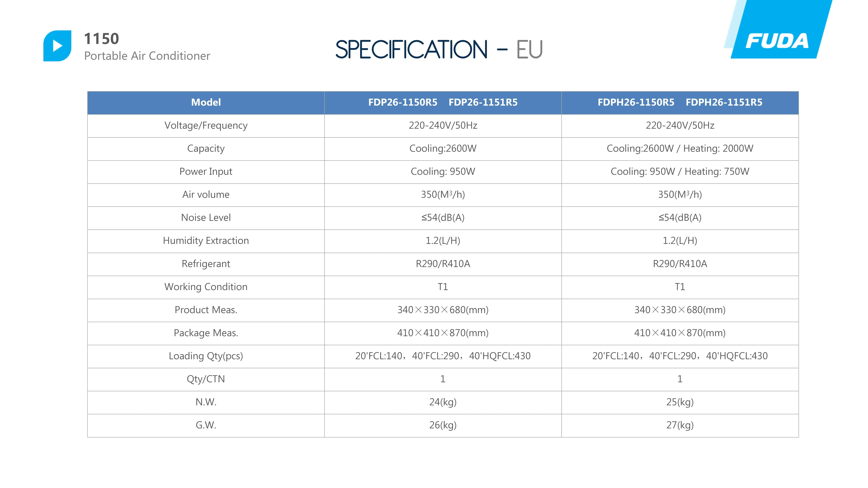Viewport: 868px width, 488px height.
Task: Select the Noise Level row label
Action: tap(206, 218)
